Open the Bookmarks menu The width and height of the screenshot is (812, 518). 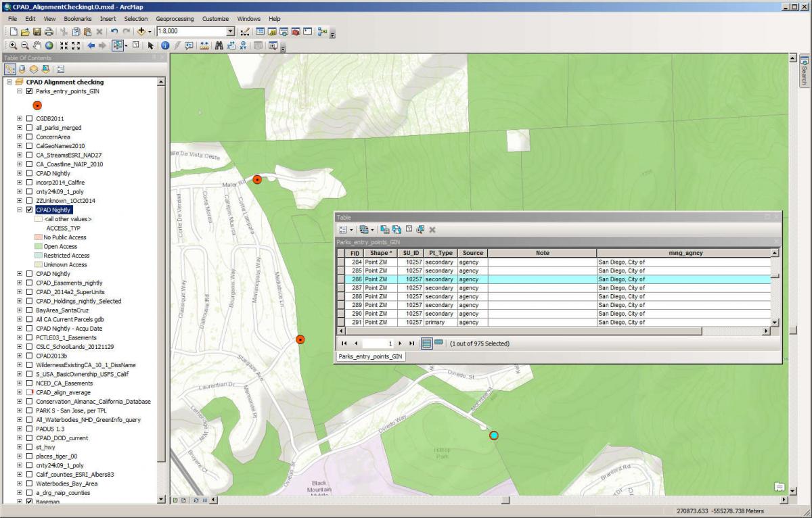78,19
